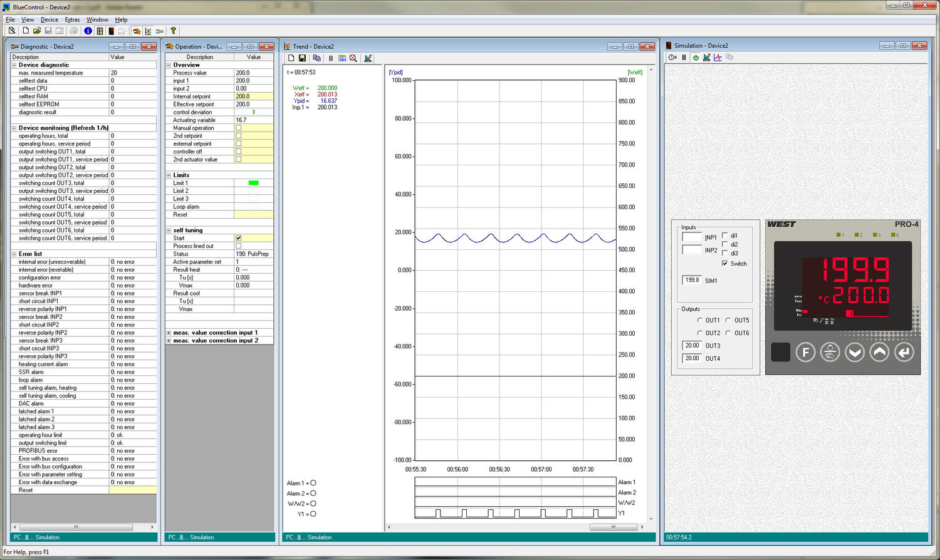The width and height of the screenshot is (940, 560).
Task: Uncheck the Switch checkbox in Inputs
Action: 725,264
